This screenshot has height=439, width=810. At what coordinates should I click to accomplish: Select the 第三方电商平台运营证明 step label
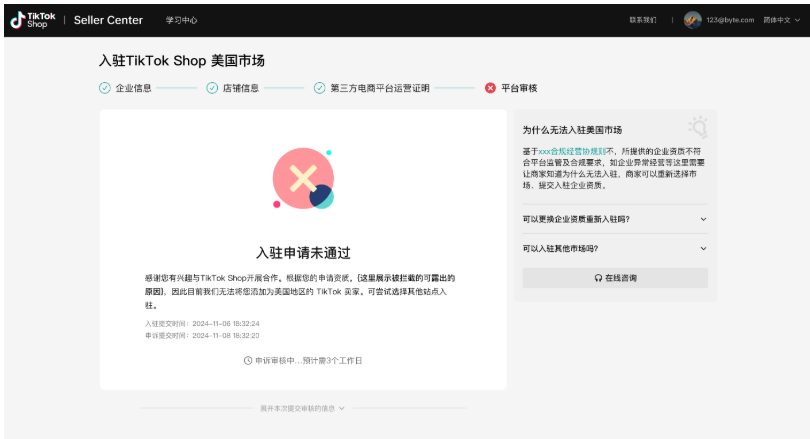[x=380, y=88]
